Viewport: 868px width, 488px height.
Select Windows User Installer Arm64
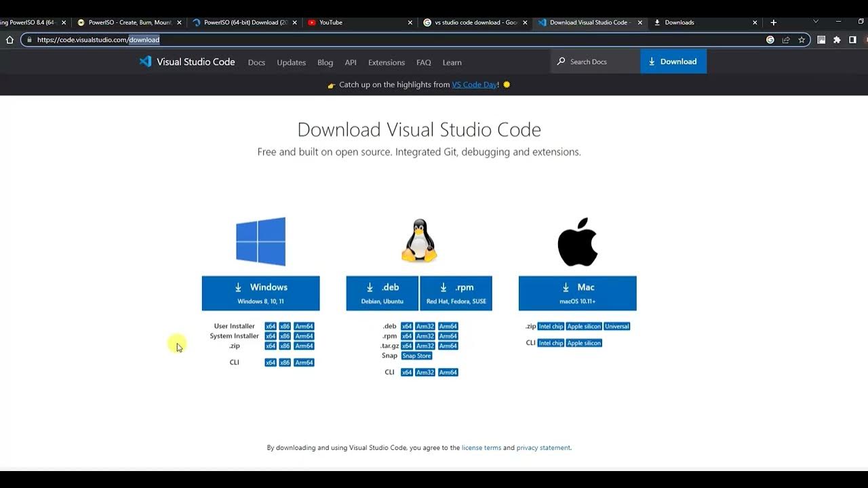304,326
